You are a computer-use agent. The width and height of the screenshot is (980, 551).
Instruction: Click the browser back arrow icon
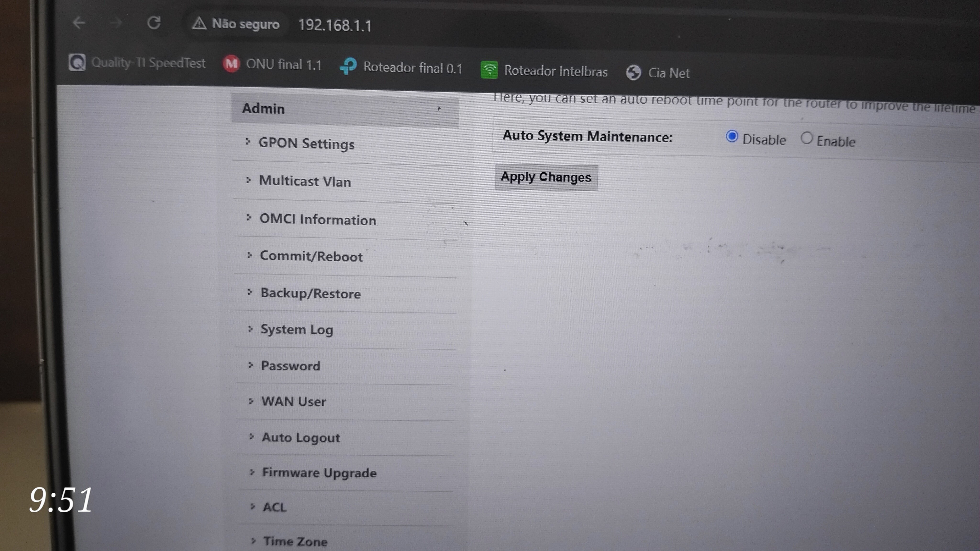pyautogui.click(x=79, y=22)
